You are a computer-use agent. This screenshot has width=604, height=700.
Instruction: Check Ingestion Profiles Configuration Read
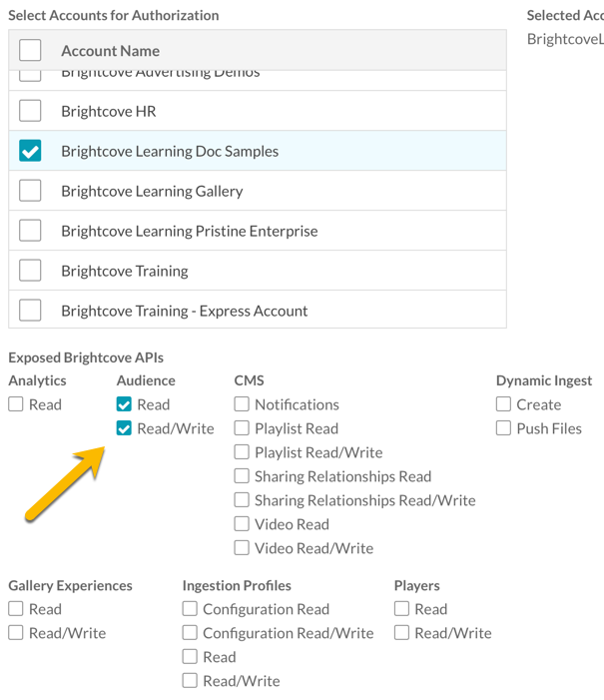190,609
